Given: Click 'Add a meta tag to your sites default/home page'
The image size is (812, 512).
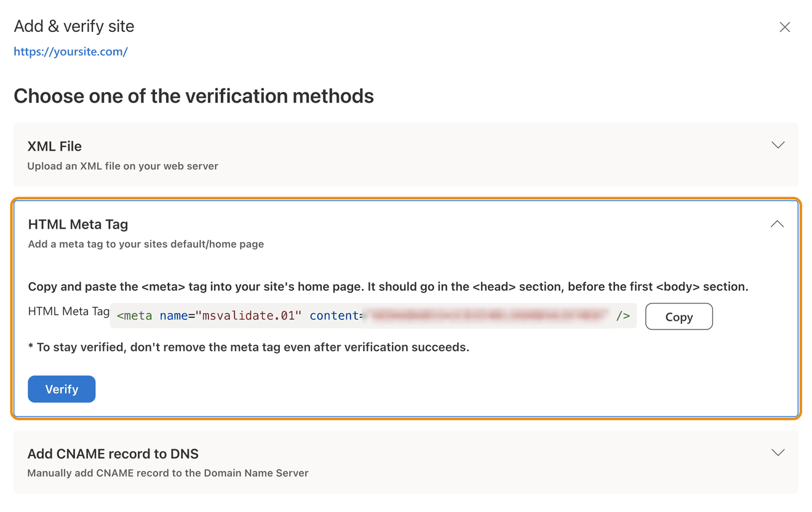Looking at the screenshot, I should click(146, 244).
